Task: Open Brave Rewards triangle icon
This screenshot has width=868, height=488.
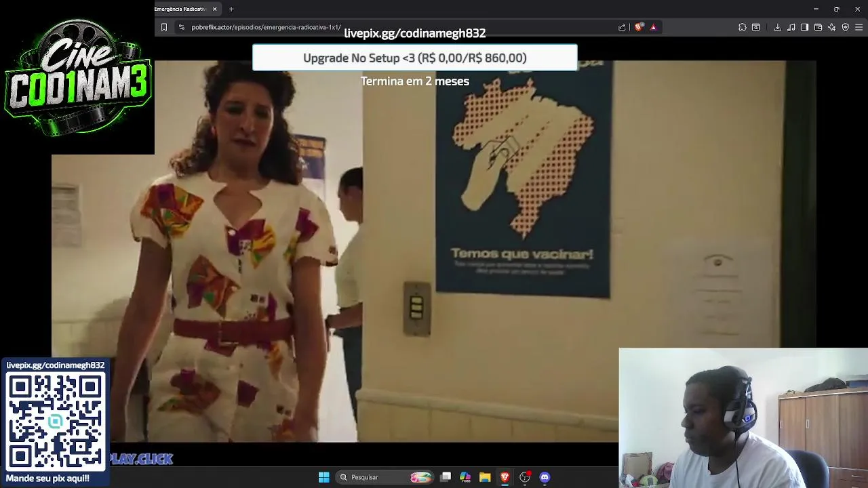Action: point(653,27)
